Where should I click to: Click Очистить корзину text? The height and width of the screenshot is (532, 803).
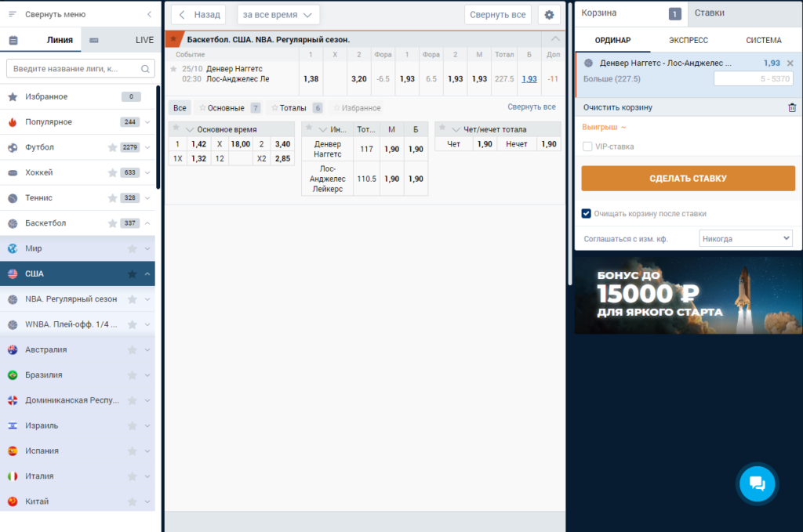pyautogui.click(x=618, y=107)
